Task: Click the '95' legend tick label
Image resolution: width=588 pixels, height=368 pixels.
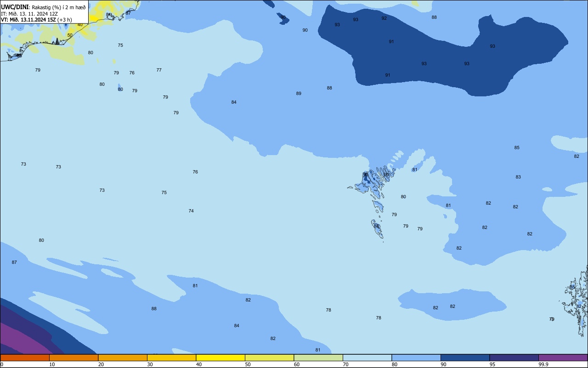Action: click(493, 364)
